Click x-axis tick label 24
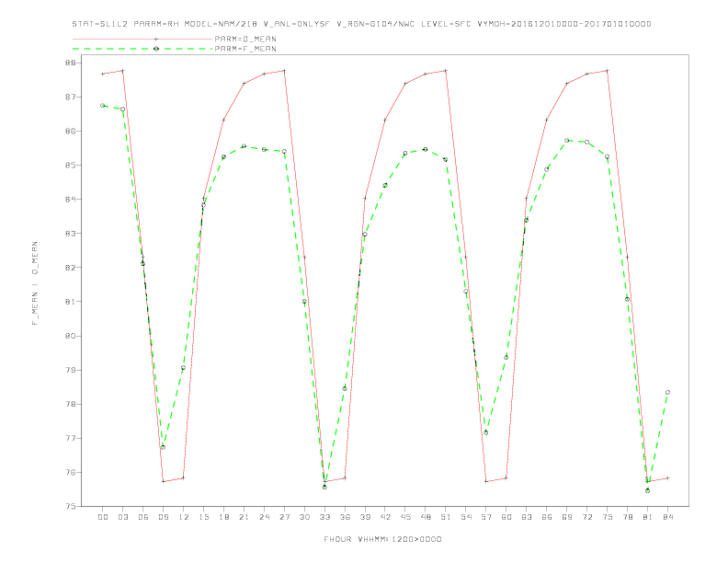The height and width of the screenshot is (563, 728). coord(264,517)
